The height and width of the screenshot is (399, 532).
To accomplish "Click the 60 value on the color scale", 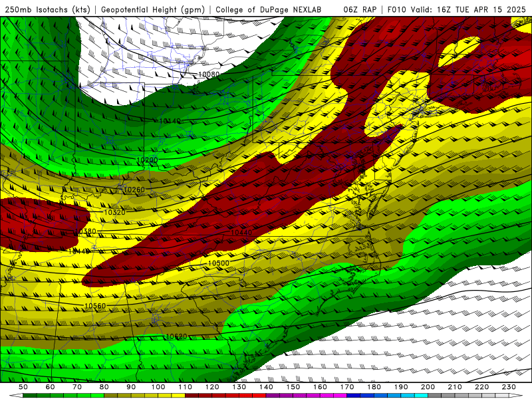I will pos(51,387).
